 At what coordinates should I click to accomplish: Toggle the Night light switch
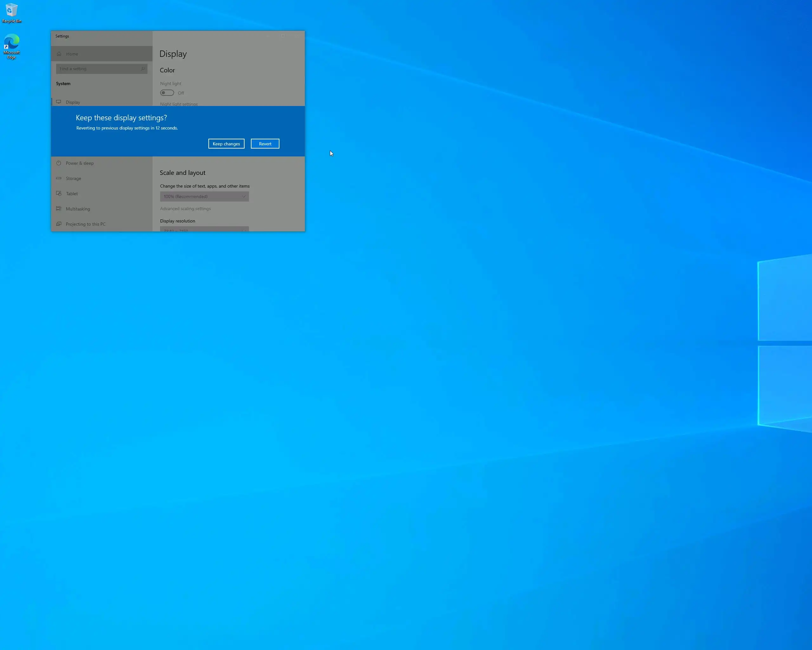pyautogui.click(x=167, y=93)
